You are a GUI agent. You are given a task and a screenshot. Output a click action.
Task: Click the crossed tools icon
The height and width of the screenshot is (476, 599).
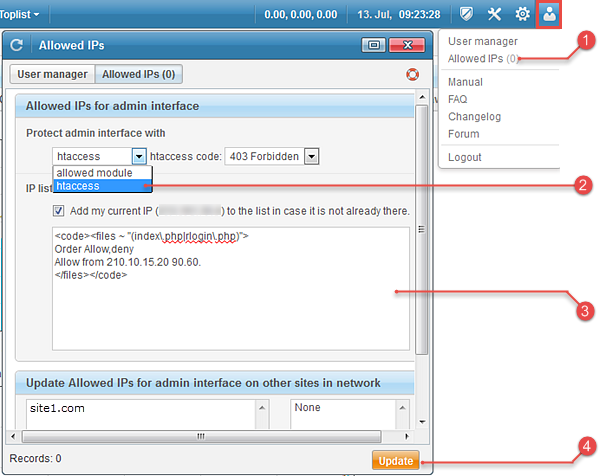point(494,15)
